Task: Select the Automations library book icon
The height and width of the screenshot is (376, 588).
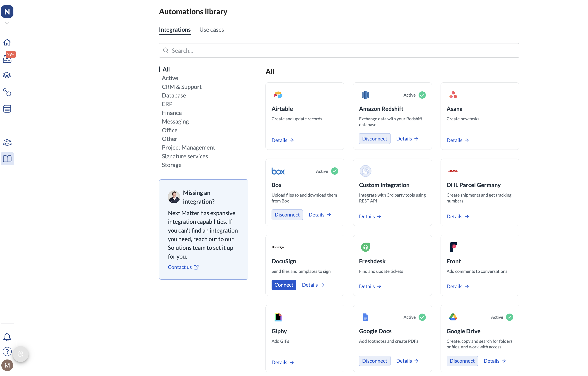Action: (x=7, y=159)
